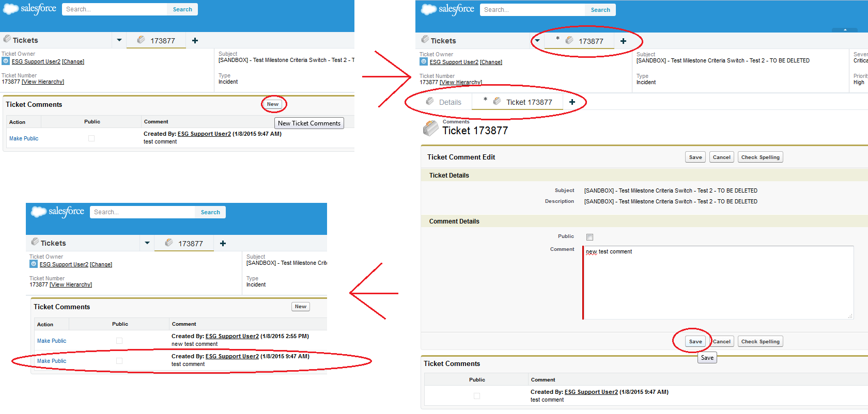Viewport: 868px width, 414px height.
Task: Click Make Public for 'new test comment' row
Action: [52, 341]
